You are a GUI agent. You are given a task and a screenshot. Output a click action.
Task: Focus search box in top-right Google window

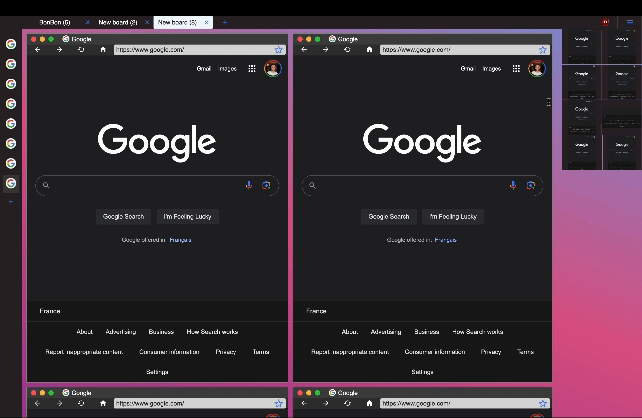(x=422, y=185)
